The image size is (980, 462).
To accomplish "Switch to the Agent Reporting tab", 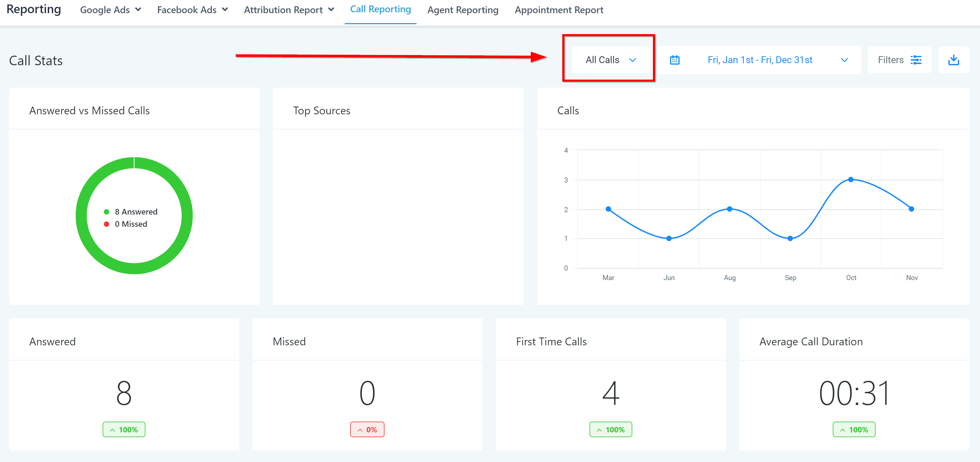I will pos(463,10).
